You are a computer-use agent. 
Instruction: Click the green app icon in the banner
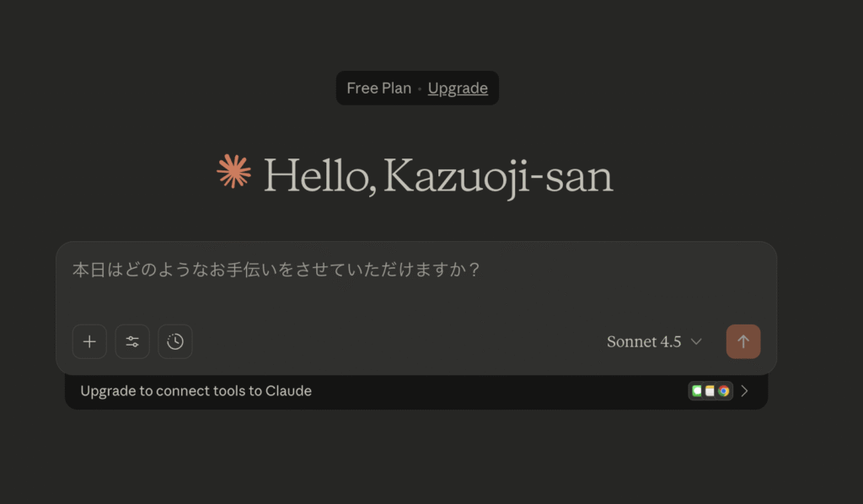point(697,391)
